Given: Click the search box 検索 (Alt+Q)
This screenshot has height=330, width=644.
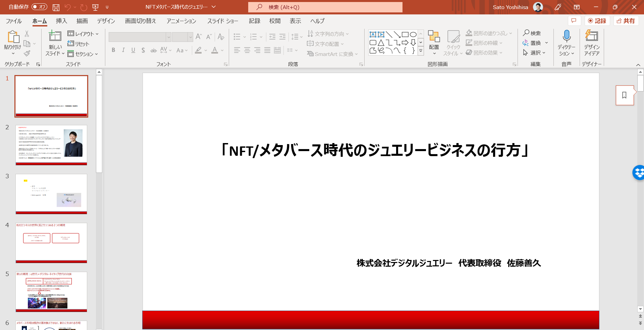Looking at the screenshot, I should [x=325, y=7].
